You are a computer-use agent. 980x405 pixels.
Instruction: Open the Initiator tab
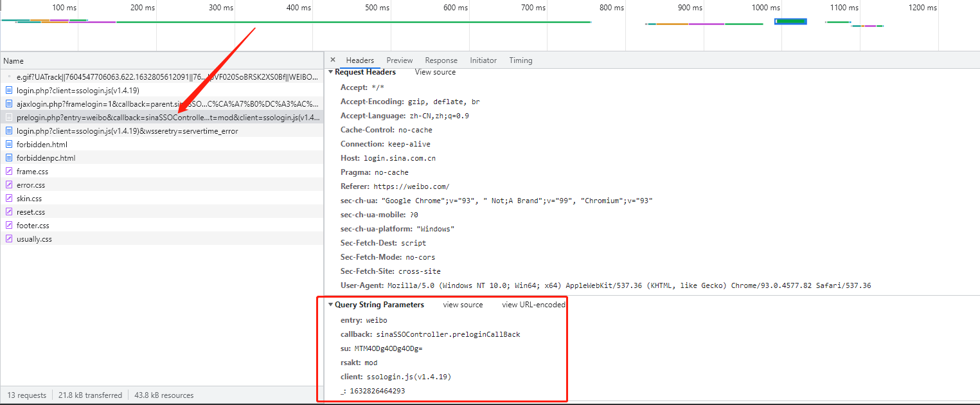[x=483, y=60]
